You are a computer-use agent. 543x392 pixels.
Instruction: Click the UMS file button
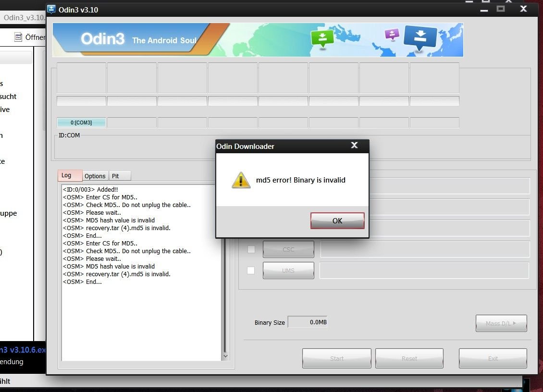point(288,270)
